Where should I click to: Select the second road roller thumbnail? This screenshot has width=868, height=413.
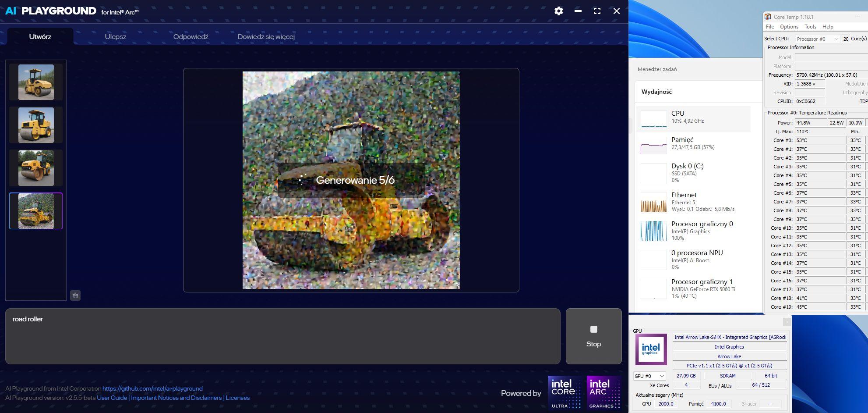coord(36,125)
